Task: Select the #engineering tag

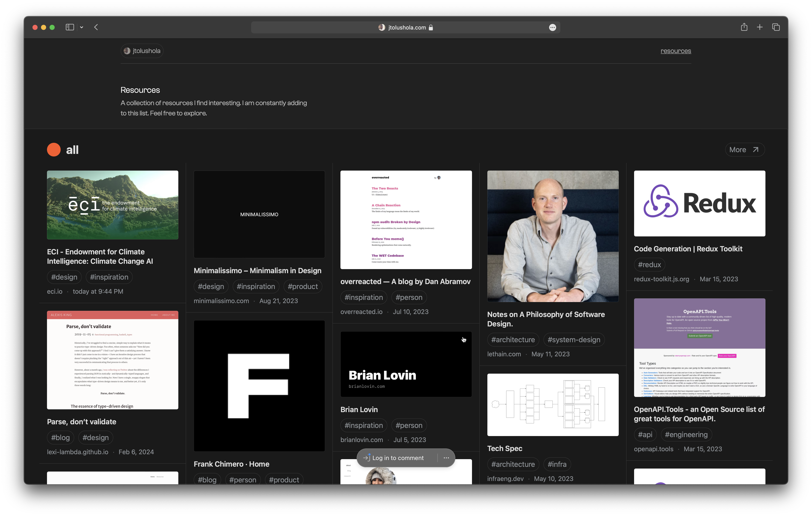Action: click(686, 435)
